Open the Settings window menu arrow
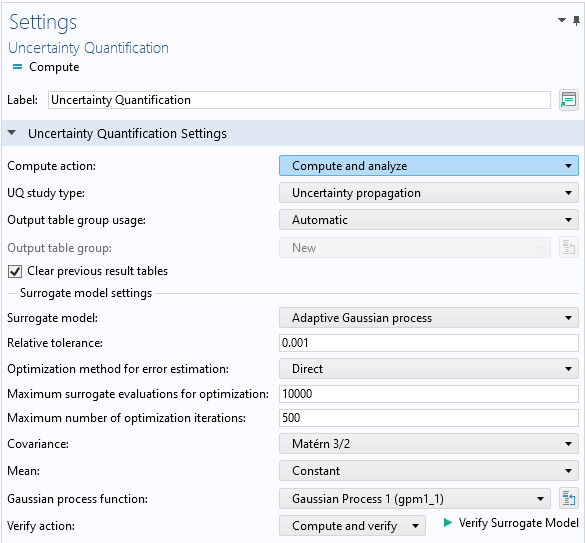The height and width of the screenshot is (543, 585). pyautogui.click(x=562, y=20)
